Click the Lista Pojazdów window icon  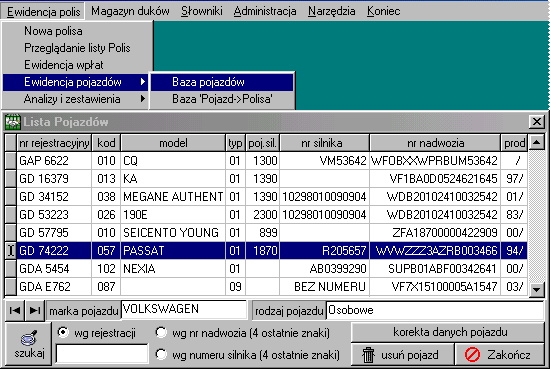(x=13, y=122)
